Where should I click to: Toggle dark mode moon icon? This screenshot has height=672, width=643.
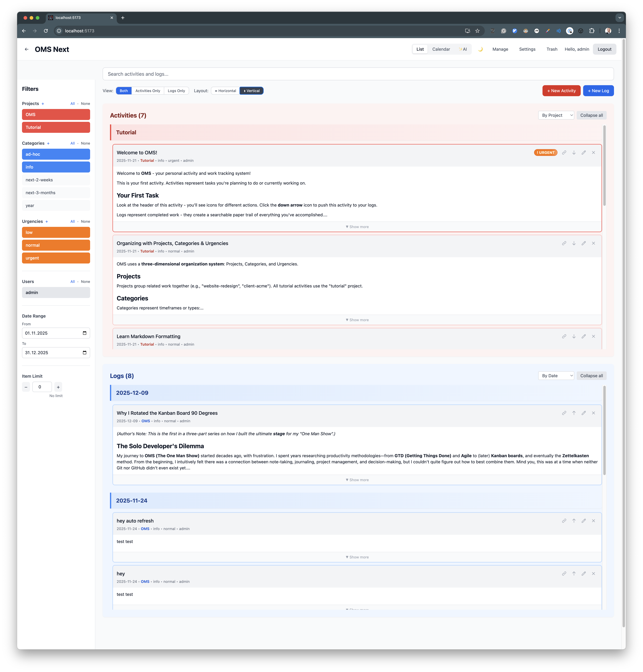[480, 49]
